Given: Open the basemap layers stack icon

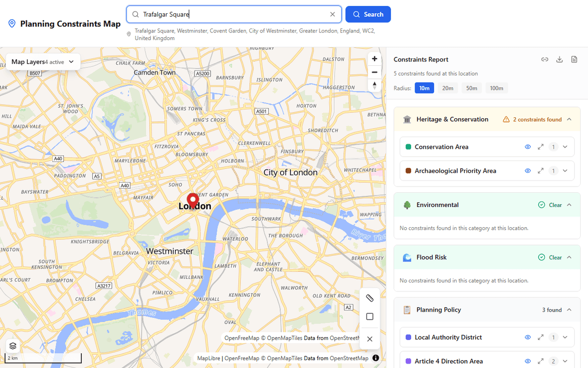Looking at the screenshot, I should 13,346.
